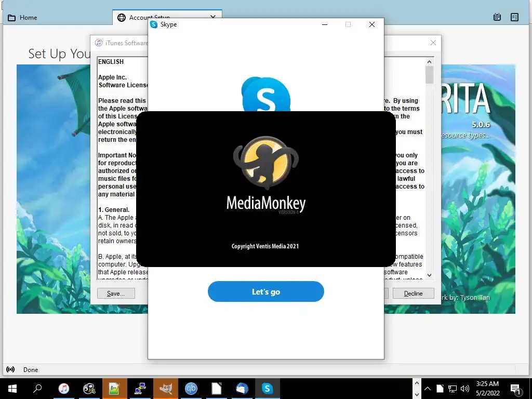Click the broadcast icon in the status bar
532x399 pixels.
[x=10, y=369]
